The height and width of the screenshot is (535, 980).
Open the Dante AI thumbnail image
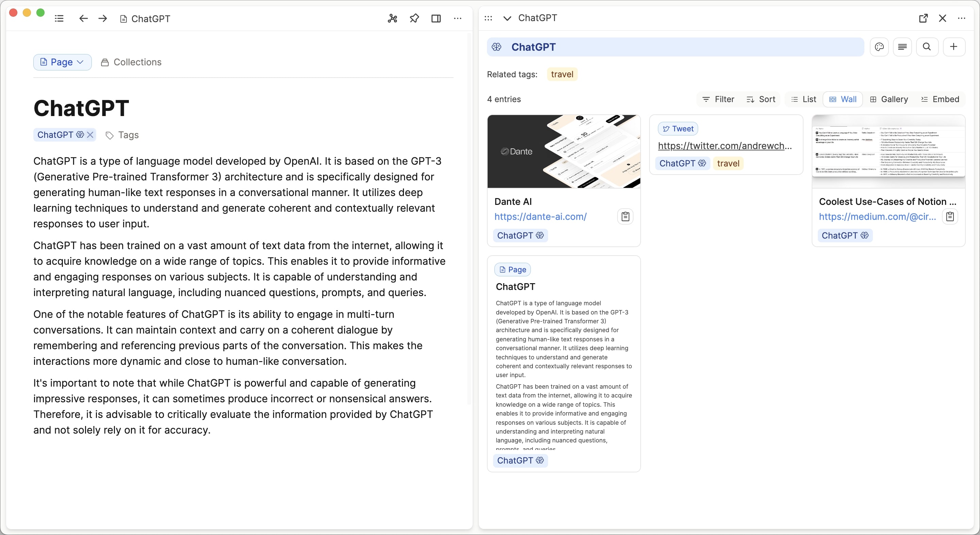563,151
